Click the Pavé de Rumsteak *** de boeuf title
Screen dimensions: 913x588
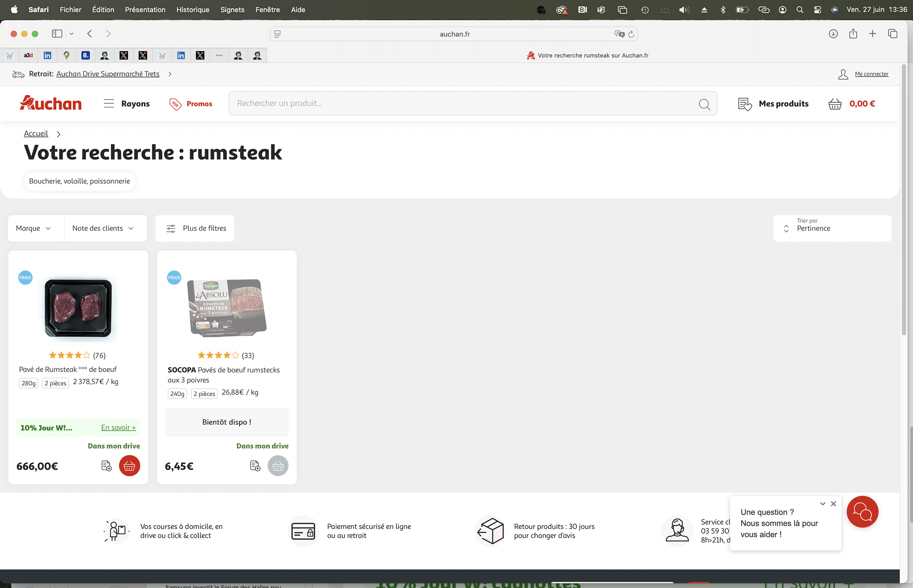pos(68,370)
